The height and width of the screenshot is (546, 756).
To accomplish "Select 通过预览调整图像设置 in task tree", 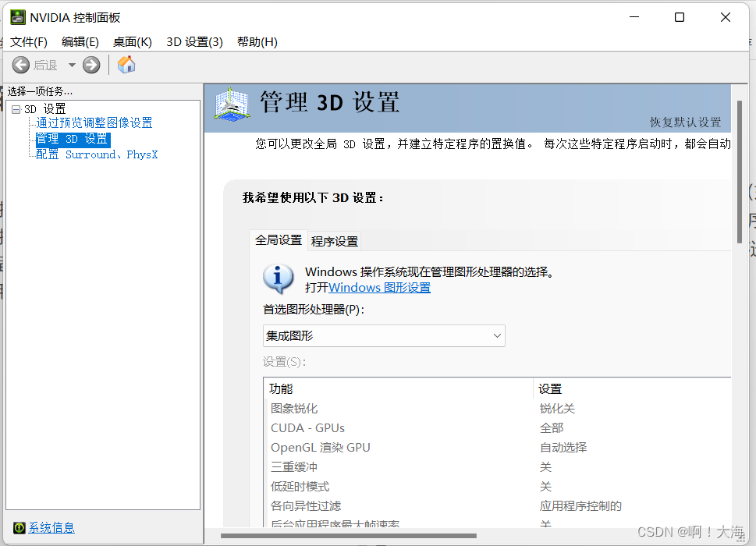I will pyautogui.click(x=94, y=123).
